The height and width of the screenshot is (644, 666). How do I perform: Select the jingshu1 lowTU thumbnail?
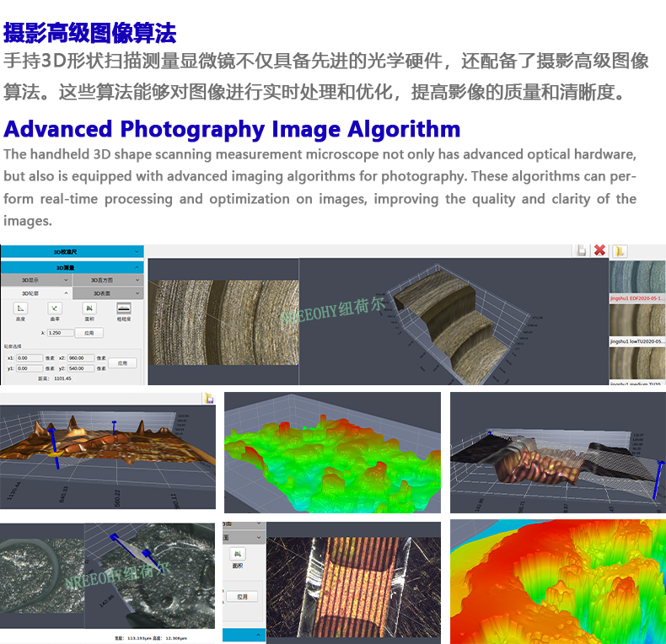tap(637, 319)
